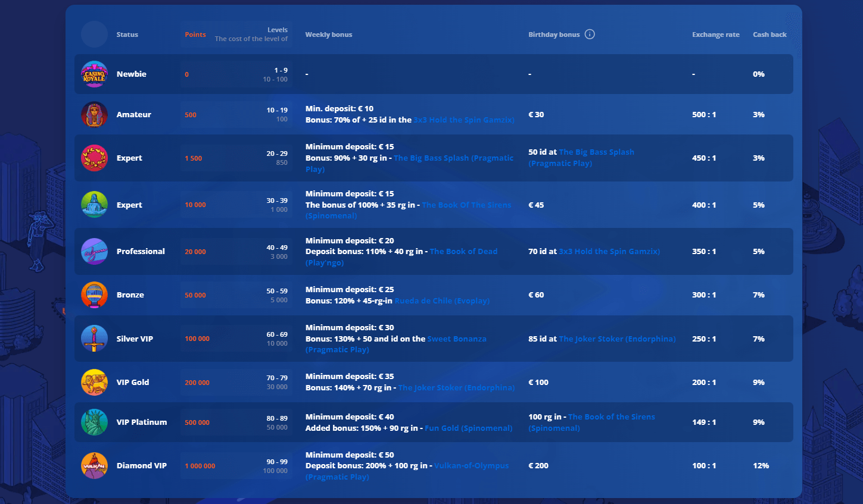
Task: Select the Professional status name
Action: pyautogui.click(x=141, y=251)
